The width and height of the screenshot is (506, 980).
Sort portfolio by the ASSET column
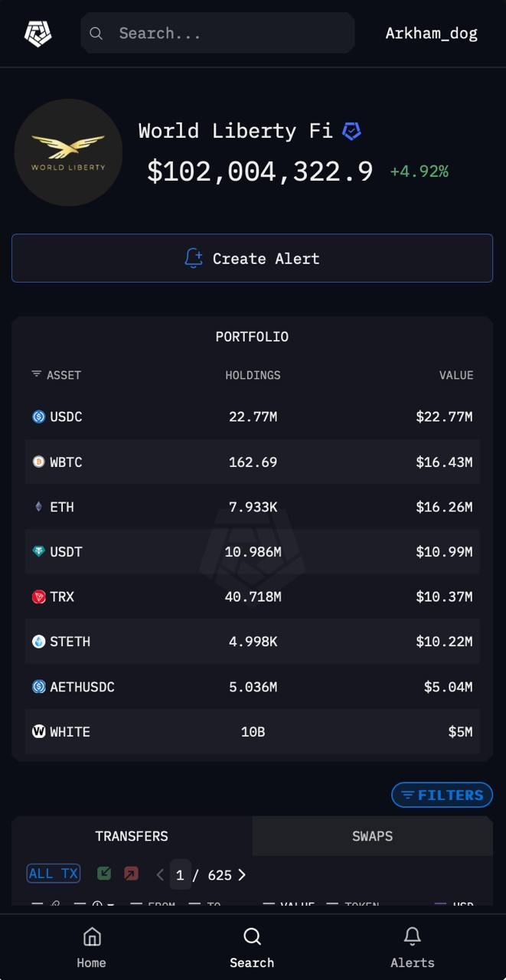pos(57,375)
